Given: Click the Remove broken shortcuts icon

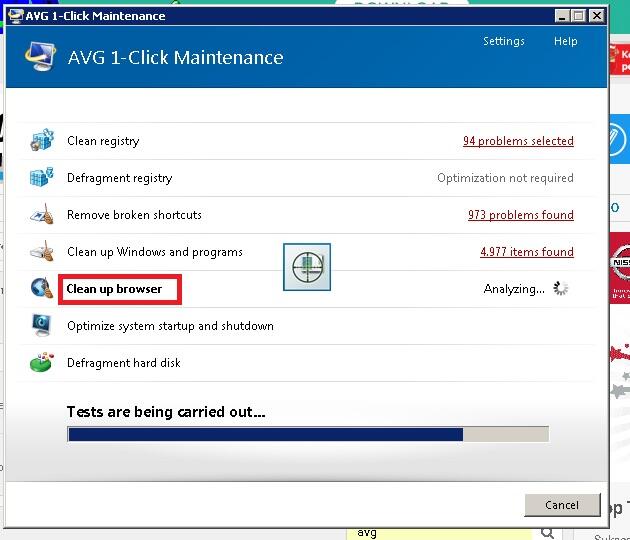Looking at the screenshot, I should pos(42,214).
